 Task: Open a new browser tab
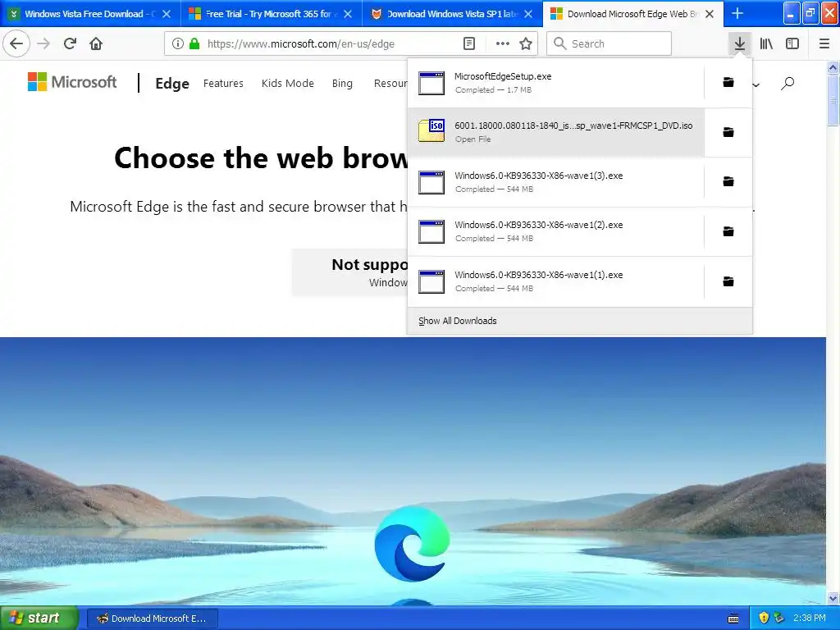(737, 13)
